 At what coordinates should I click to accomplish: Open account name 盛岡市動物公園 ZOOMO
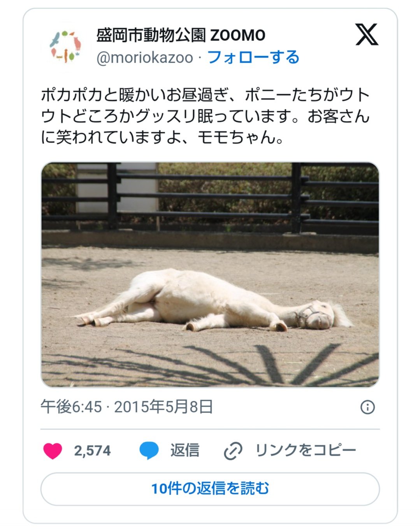click(181, 35)
